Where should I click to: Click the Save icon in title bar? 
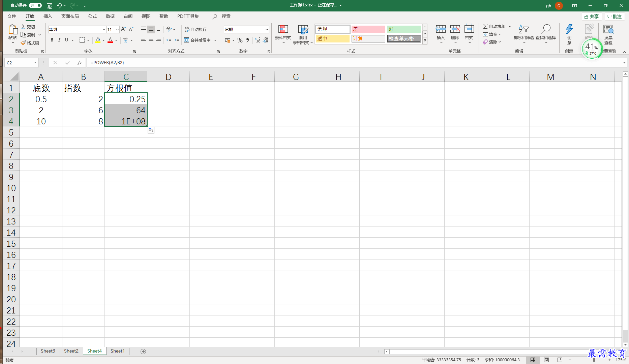pos(50,5)
